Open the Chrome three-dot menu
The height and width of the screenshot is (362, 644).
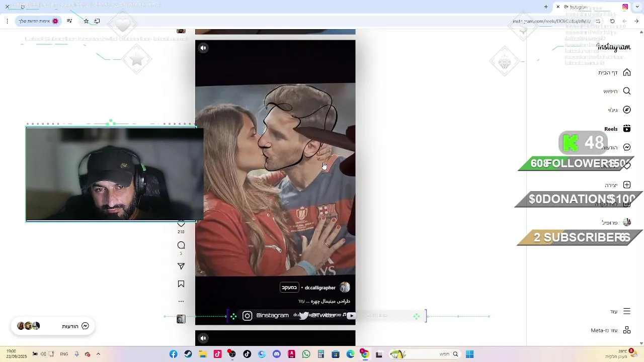tap(7, 21)
